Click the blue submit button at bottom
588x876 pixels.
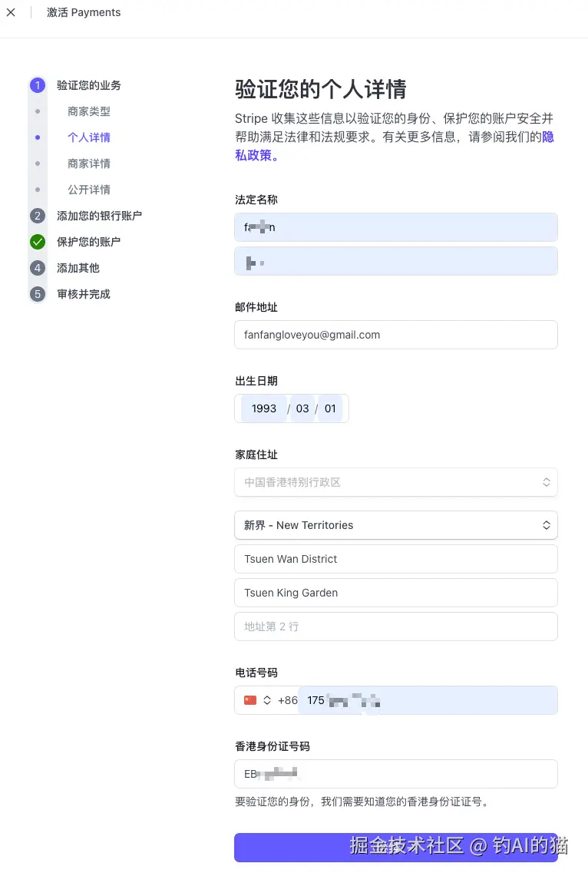tap(395, 848)
